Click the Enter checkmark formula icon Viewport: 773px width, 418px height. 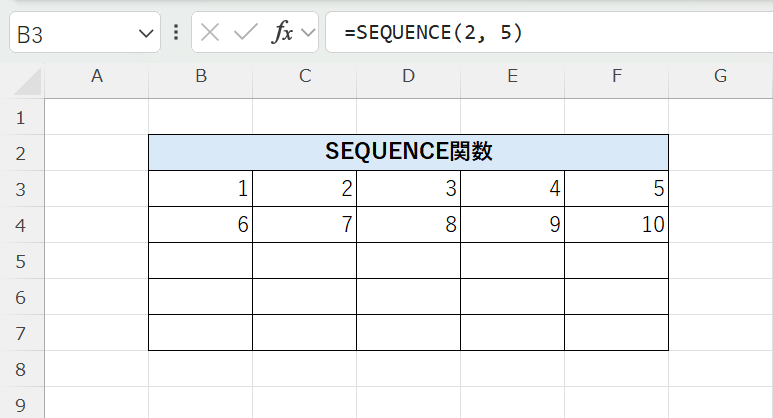tap(245, 33)
